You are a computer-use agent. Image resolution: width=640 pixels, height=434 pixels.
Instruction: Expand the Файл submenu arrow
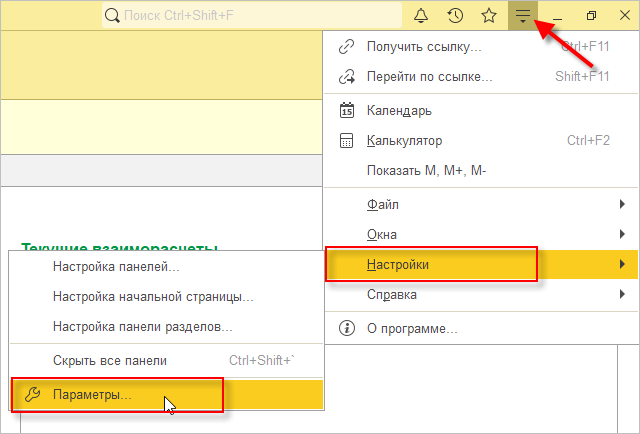(x=623, y=204)
